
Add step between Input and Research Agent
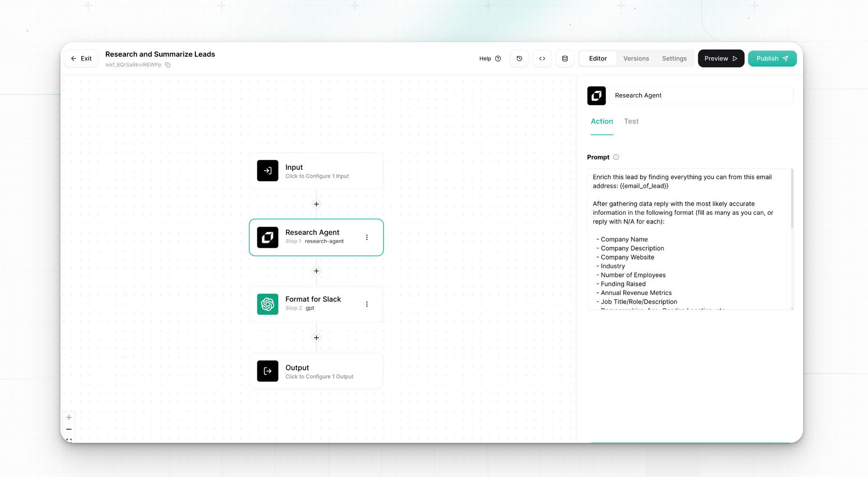316,204
